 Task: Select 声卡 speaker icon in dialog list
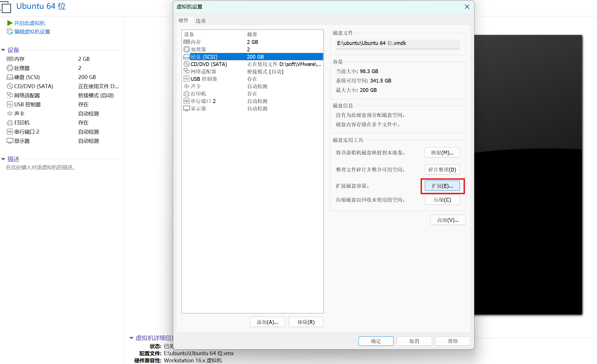[187, 86]
